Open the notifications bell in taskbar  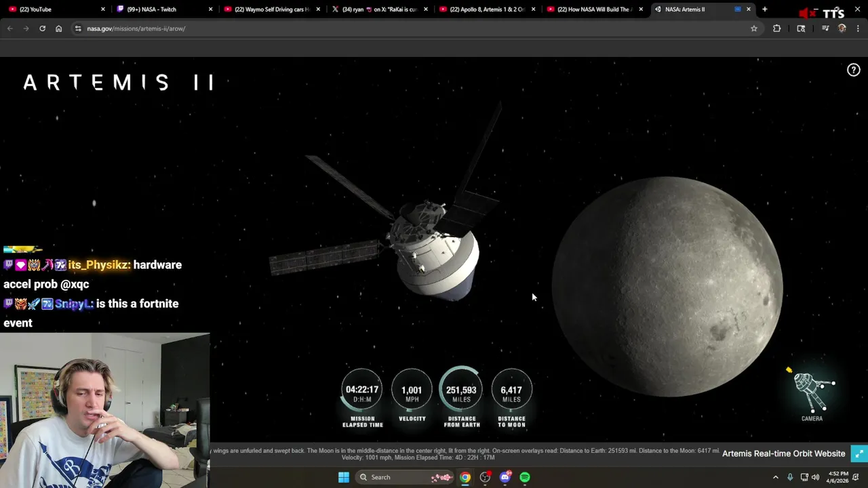pos(856,477)
